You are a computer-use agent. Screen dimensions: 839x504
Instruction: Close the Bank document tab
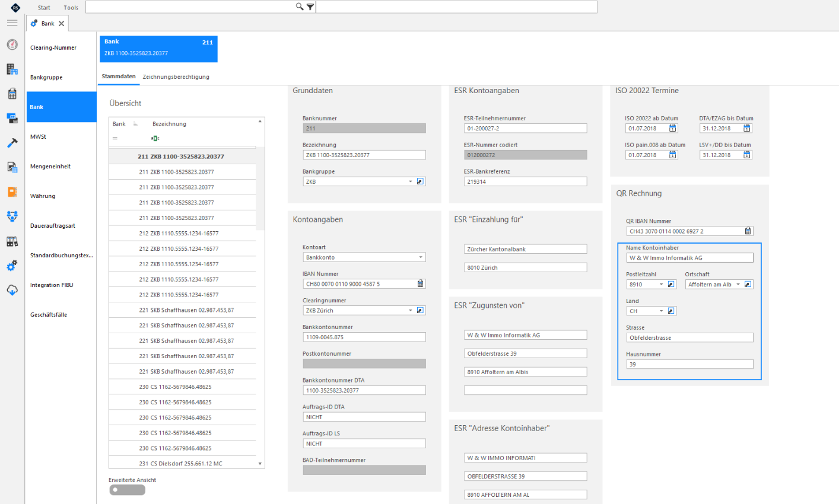[61, 24]
